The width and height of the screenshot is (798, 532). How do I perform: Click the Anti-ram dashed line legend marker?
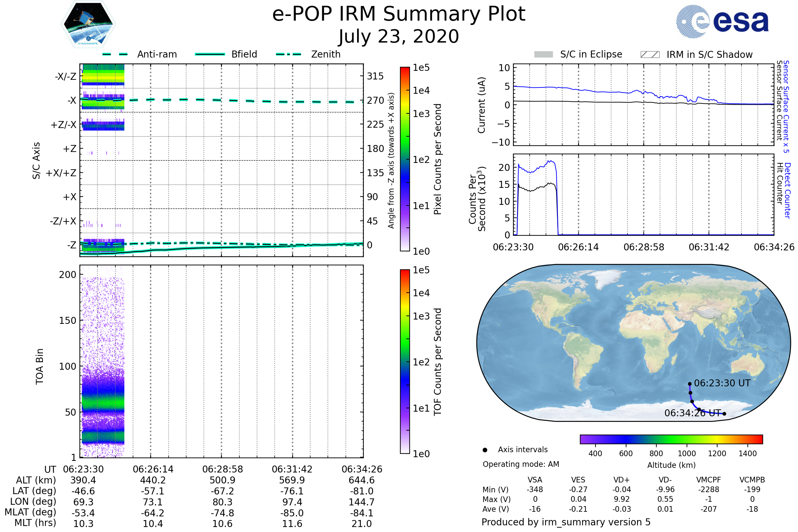coord(115,54)
